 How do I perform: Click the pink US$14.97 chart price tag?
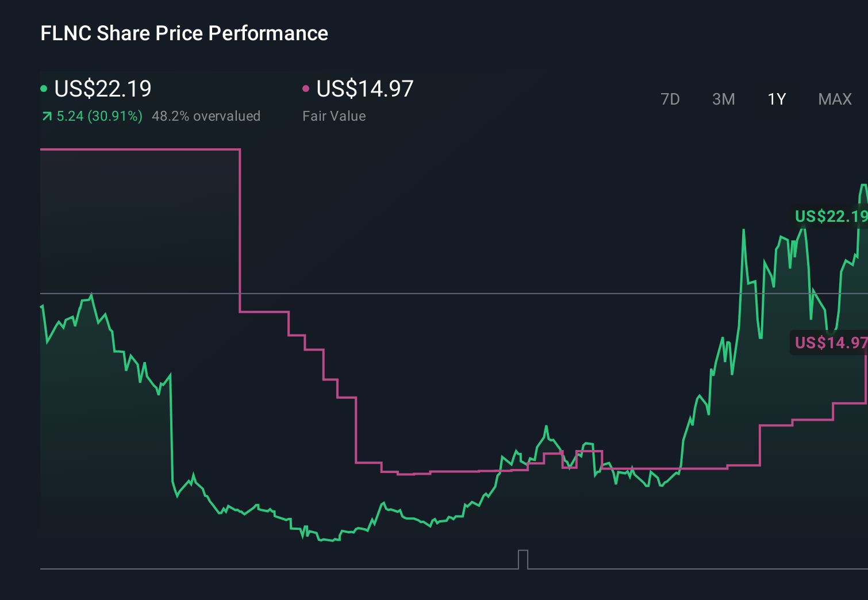829,343
